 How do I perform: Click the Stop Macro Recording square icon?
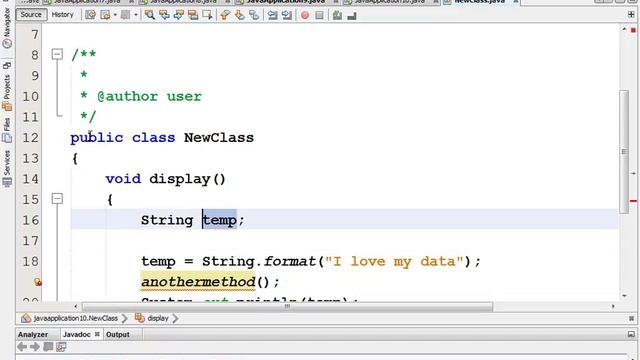[x=320, y=16]
